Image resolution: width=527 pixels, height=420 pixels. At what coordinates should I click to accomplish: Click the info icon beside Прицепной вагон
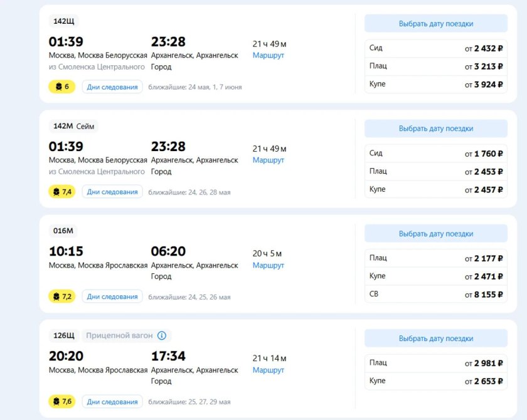pyautogui.click(x=162, y=335)
